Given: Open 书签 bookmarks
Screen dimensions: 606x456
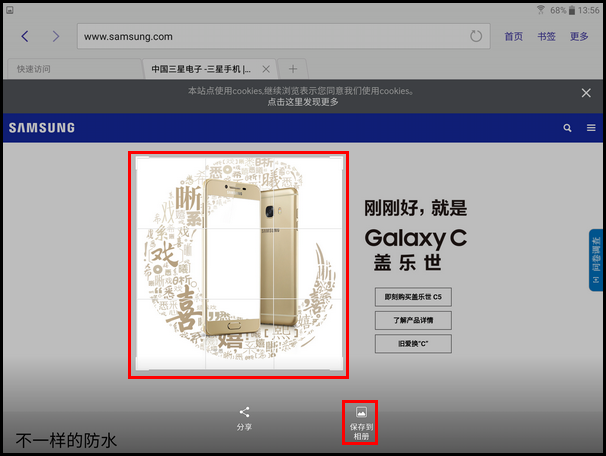Looking at the screenshot, I should [546, 36].
